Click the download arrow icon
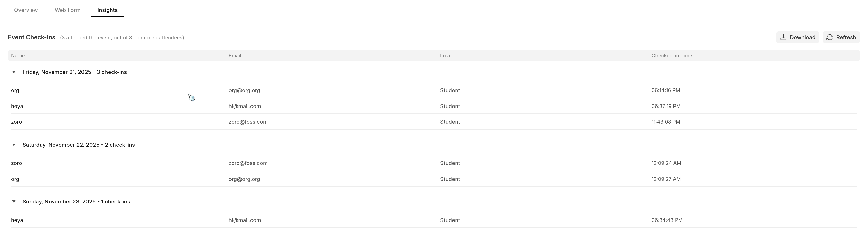The width and height of the screenshot is (868, 239). point(783,38)
